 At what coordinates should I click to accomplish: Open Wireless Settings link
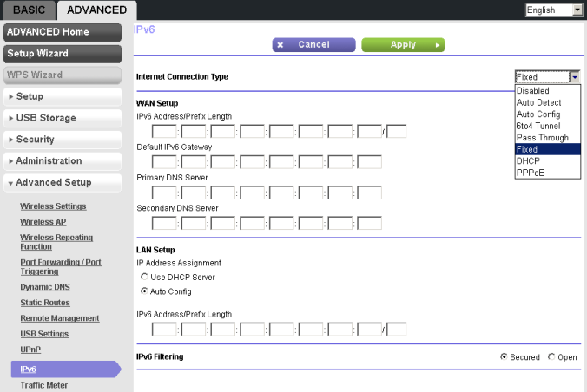coord(53,206)
